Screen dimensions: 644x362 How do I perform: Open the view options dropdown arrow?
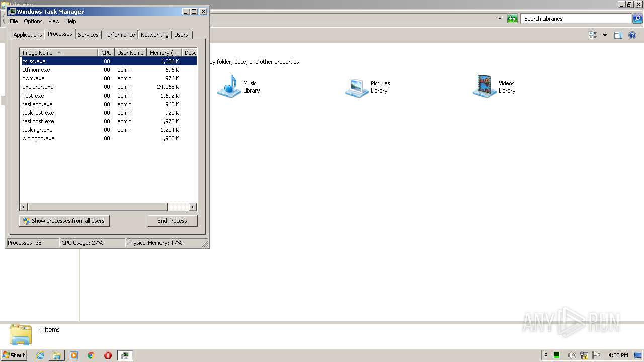(x=605, y=35)
